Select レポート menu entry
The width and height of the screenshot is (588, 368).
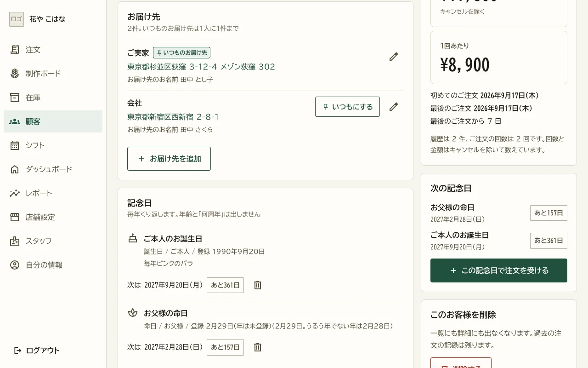(53, 193)
